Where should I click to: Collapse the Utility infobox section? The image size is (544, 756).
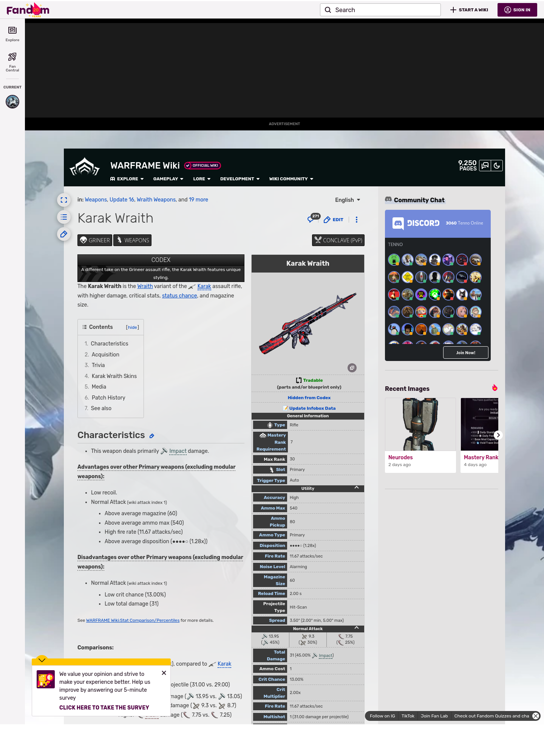pos(357,488)
